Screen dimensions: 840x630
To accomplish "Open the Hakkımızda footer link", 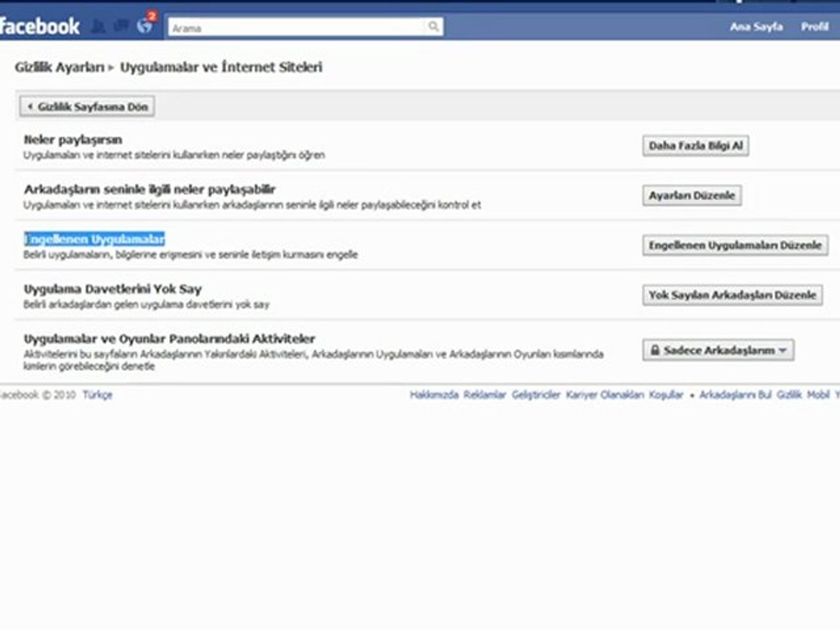I will [x=434, y=395].
